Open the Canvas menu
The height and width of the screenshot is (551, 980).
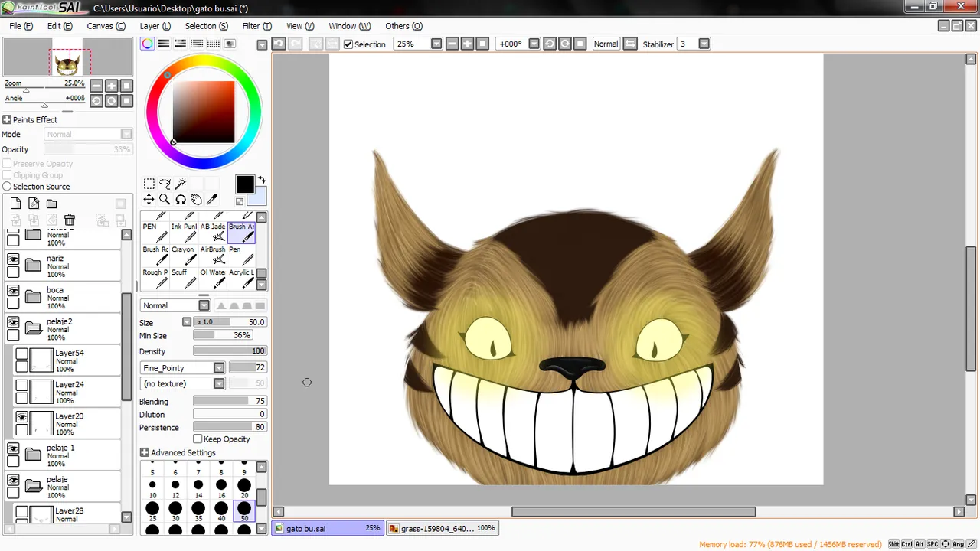pos(106,26)
